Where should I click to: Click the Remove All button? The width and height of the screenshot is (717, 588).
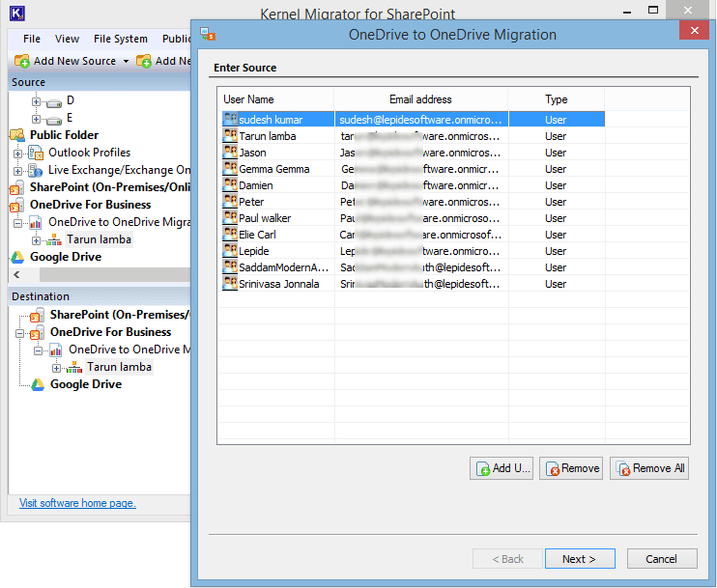(x=649, y=468)
